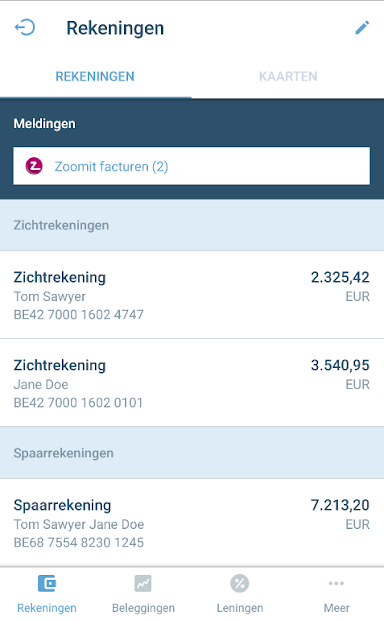Select the Rekeningen wallet icon

tap(47, 583)
